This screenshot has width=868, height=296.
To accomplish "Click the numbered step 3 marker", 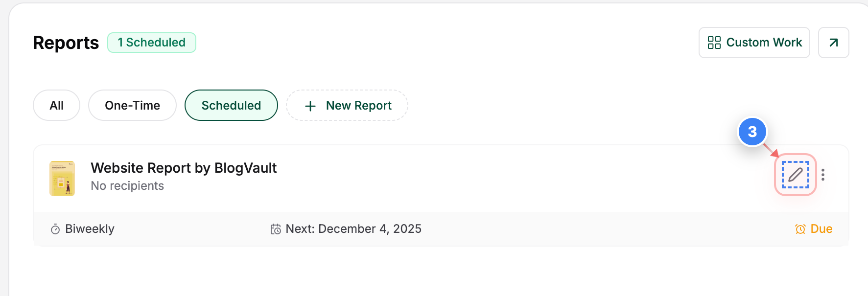I will [752, 131].
